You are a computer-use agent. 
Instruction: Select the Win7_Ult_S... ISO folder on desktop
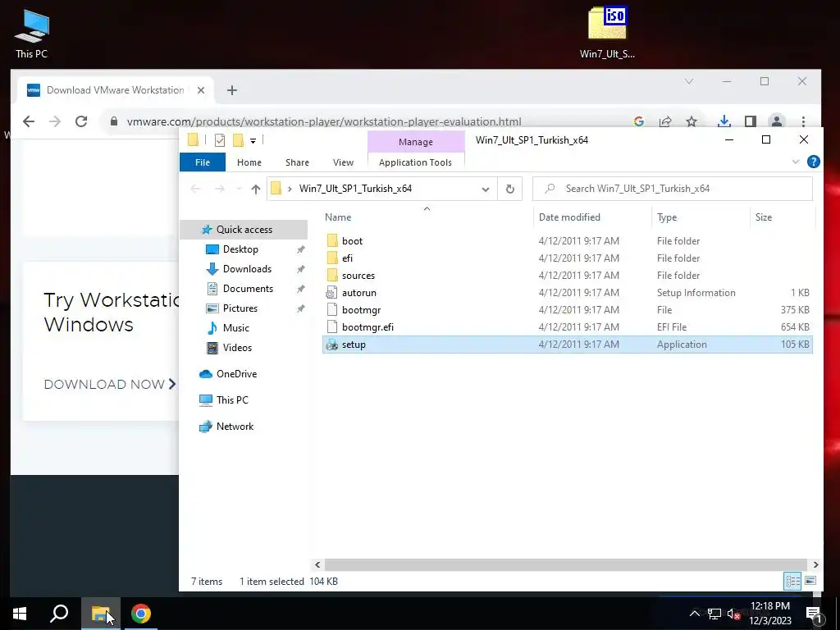607,33
